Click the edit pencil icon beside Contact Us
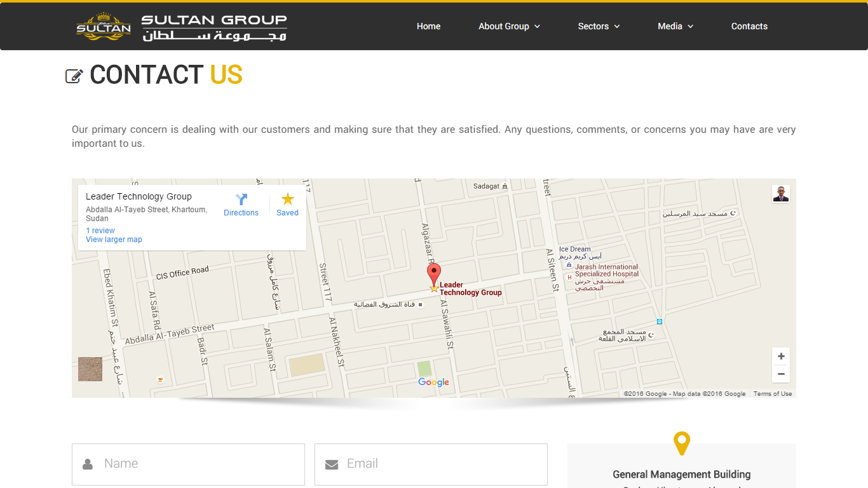The image size is (868, 488). coord(74,76)
